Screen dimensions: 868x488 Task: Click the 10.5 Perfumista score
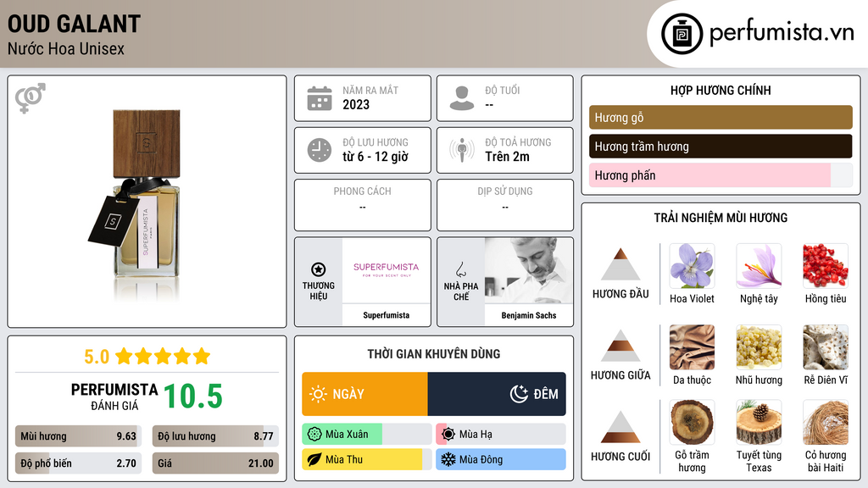pos(193,396)
